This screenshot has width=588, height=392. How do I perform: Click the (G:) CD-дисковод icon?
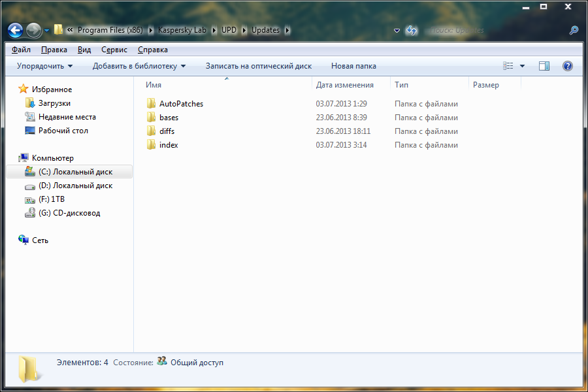[30, 213]
